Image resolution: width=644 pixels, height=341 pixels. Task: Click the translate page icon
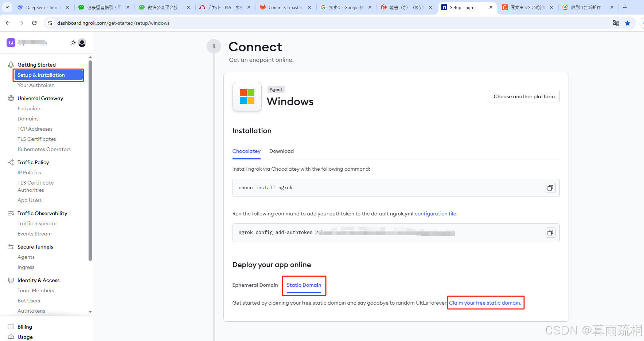click(x=616, y=23)
